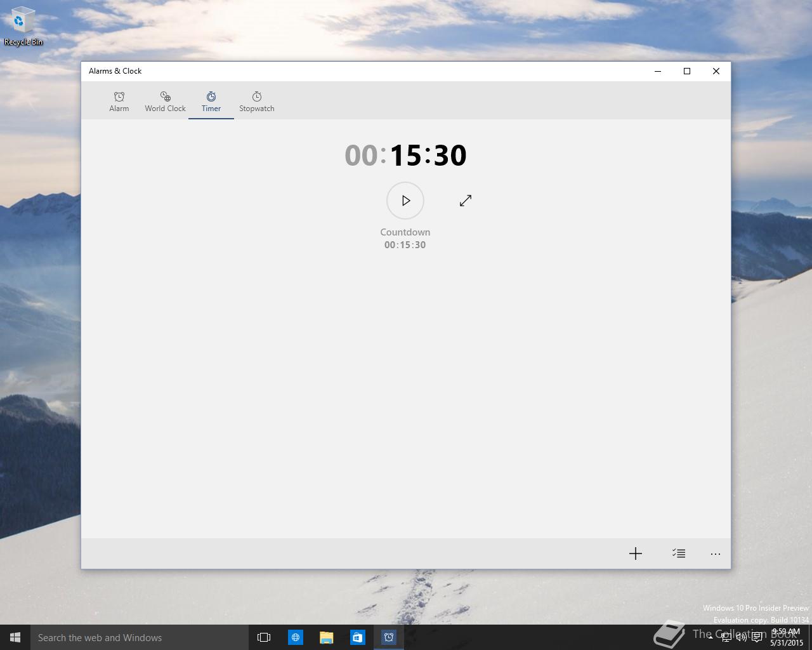Click the Search the web and Windows box
The width and height of the screenshot is (812, 650).
140,637
